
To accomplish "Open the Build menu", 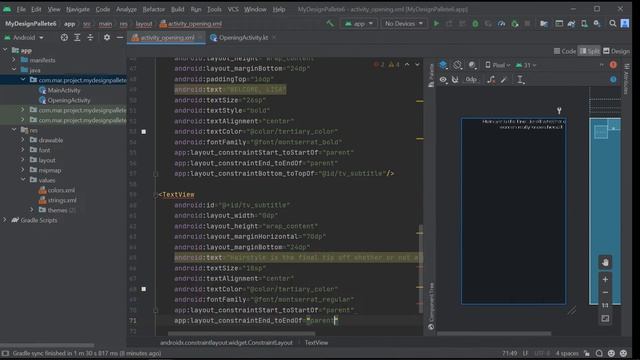I will point(178,9).
